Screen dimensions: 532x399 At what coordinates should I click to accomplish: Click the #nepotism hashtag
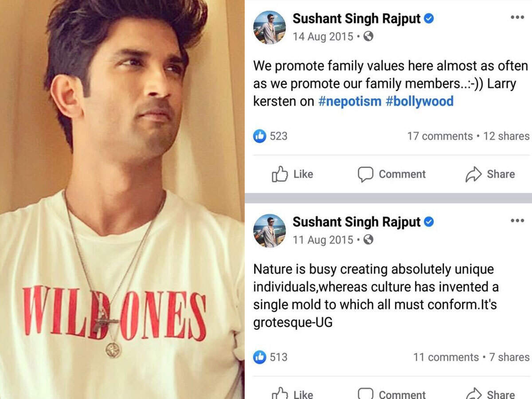point(350,102)
